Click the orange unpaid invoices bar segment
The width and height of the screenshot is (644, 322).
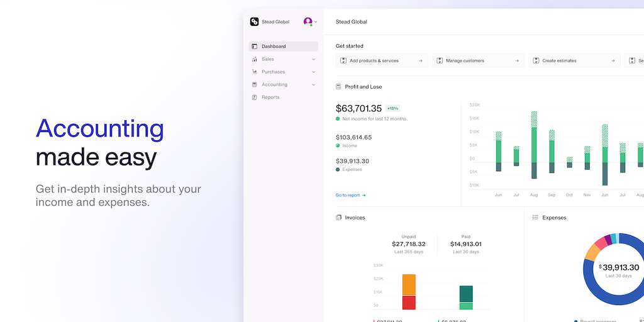pos(409,285)
